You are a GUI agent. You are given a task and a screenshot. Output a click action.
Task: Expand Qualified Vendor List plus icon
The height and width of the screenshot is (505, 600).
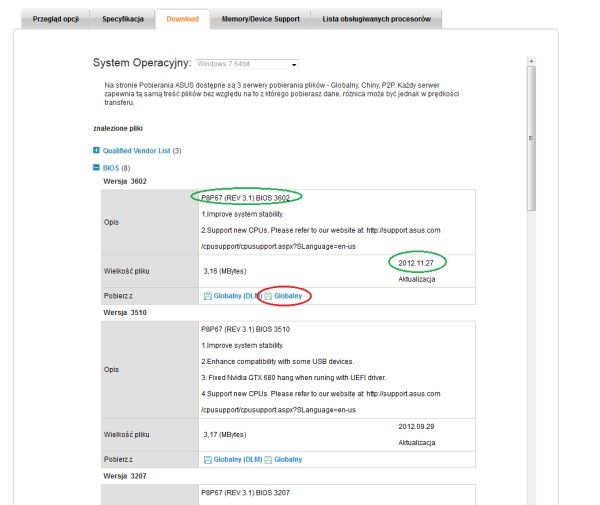point(96,150)
